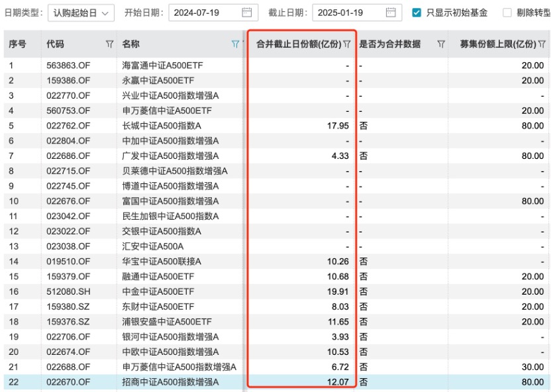The height and width of the screenshot is (392, 551).
Task: Filter icon in 合并截止日份额 column header
Action: [x=347, y=44]
